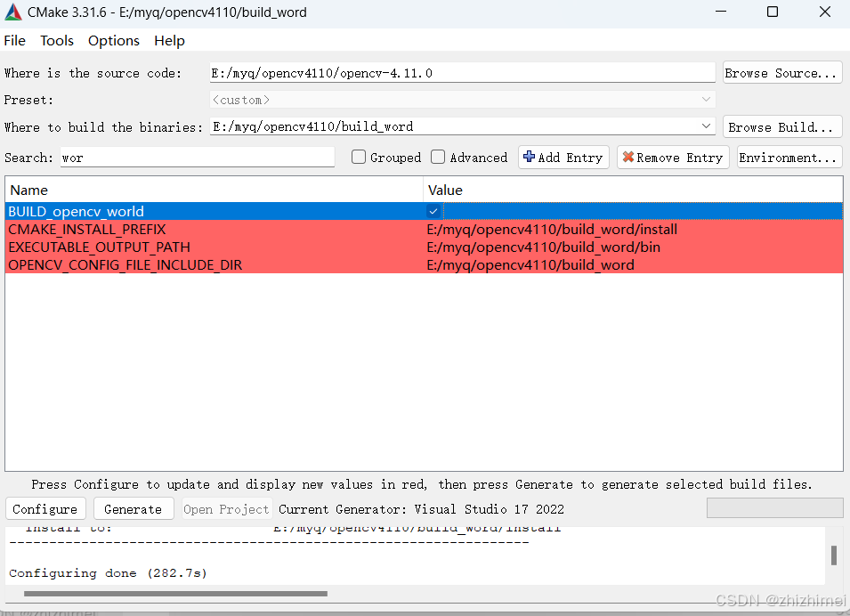The height and width of the screenshot is (616, 850).
Task: Click the Name column header
Action: pyautogui.click(x=215, y=190)
